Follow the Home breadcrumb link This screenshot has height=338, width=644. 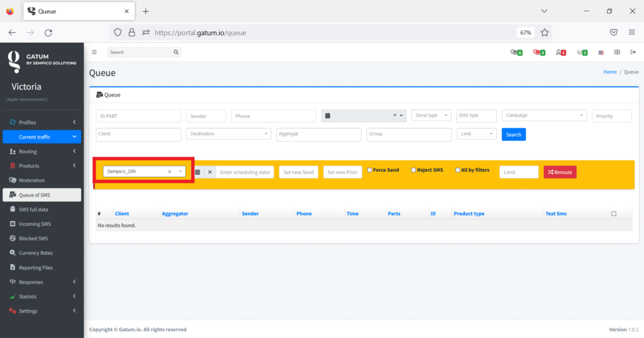(x=610, y=72)
